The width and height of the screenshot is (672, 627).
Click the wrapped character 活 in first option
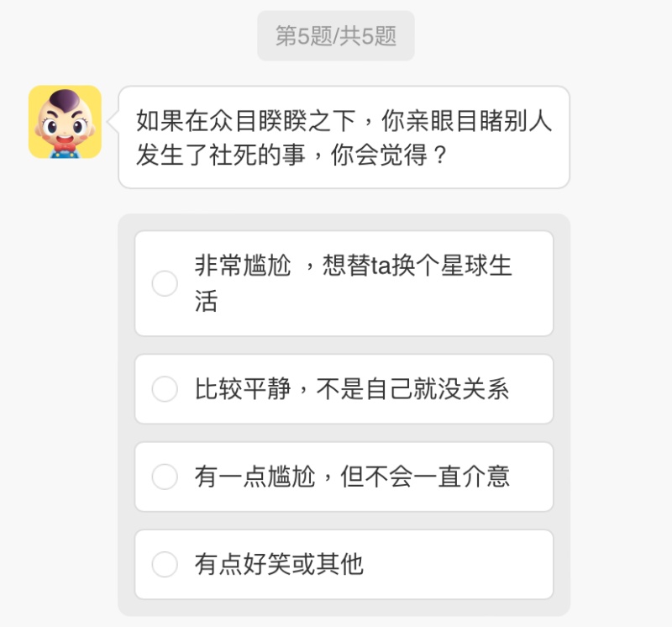coord(207,301)
